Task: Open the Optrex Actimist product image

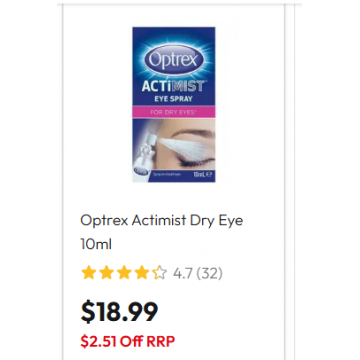Action: (174, 105)
